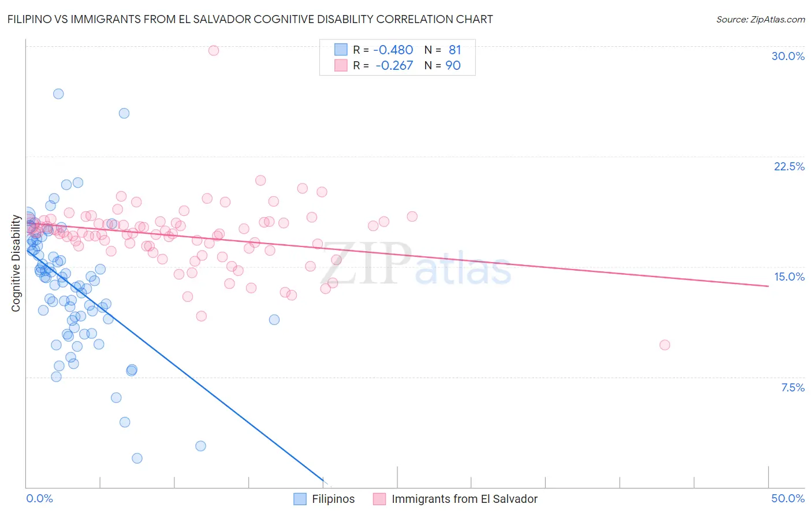Click the pink outlier point near 30%
Screen dimensions: 812x515
tap(214, 50)
